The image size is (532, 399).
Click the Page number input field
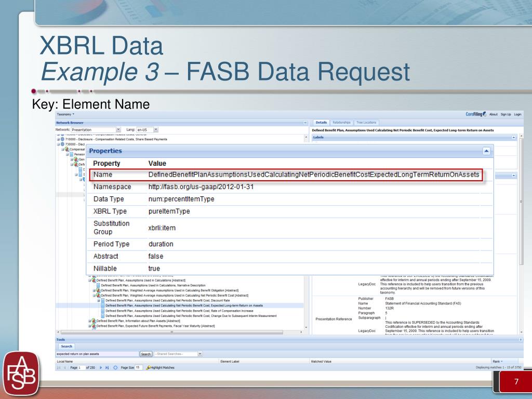pyautogui.click(x=82, y=368)
